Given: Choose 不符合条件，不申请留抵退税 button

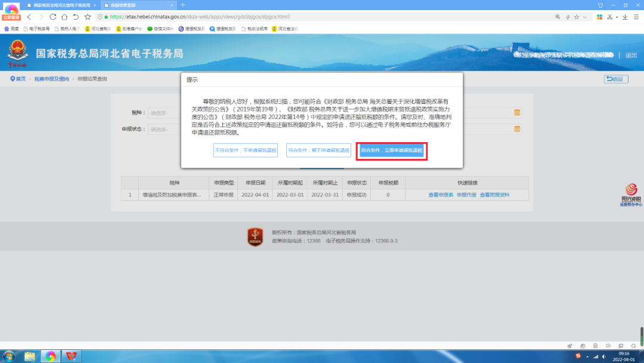Looking at the screenshot, I should (x=246, y=150).
